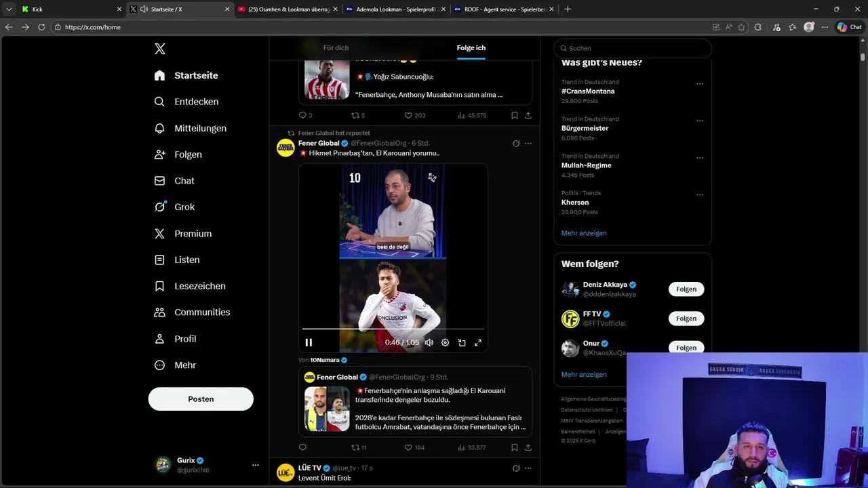This screenshot has height=488, width=868.
Task: Select Folge ich tab
Action: tap(471, 48)
